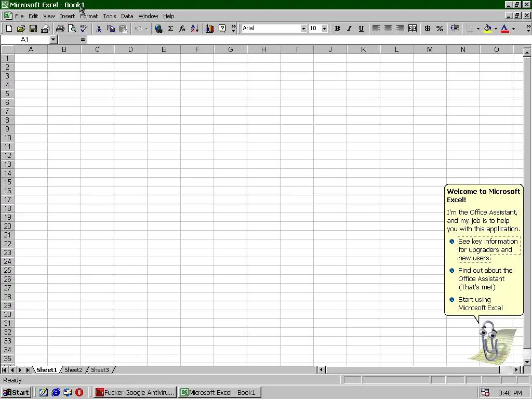Image resolution: width=532 pixels, height=399 pixels.
Task: Switch to the Sheet2 tab
Action: click(x=73, y=370)
